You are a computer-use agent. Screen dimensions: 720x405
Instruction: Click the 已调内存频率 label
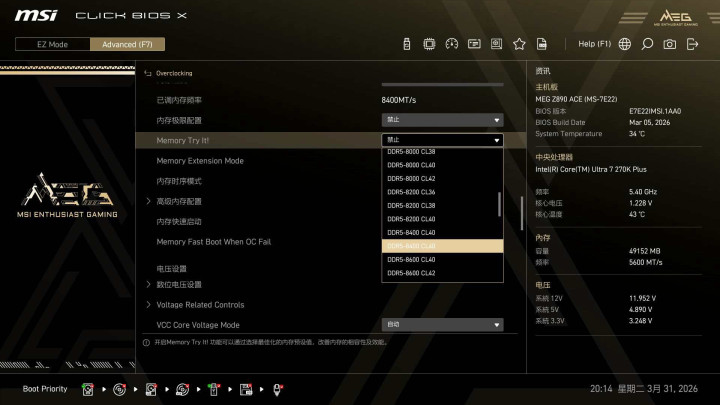pos(179,100)
